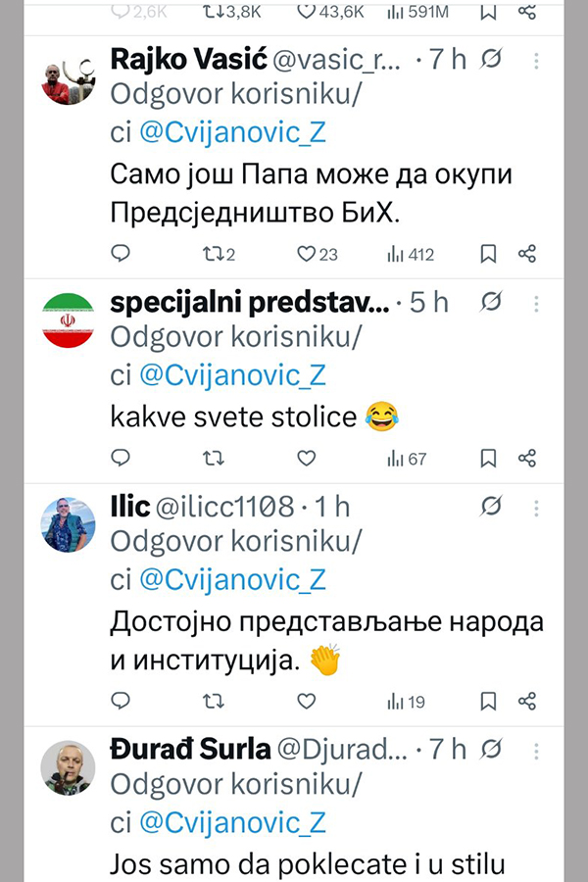Open the Iran flag avatar profile
Viewport: 588px width, 882px height.
tap(68, 320)
